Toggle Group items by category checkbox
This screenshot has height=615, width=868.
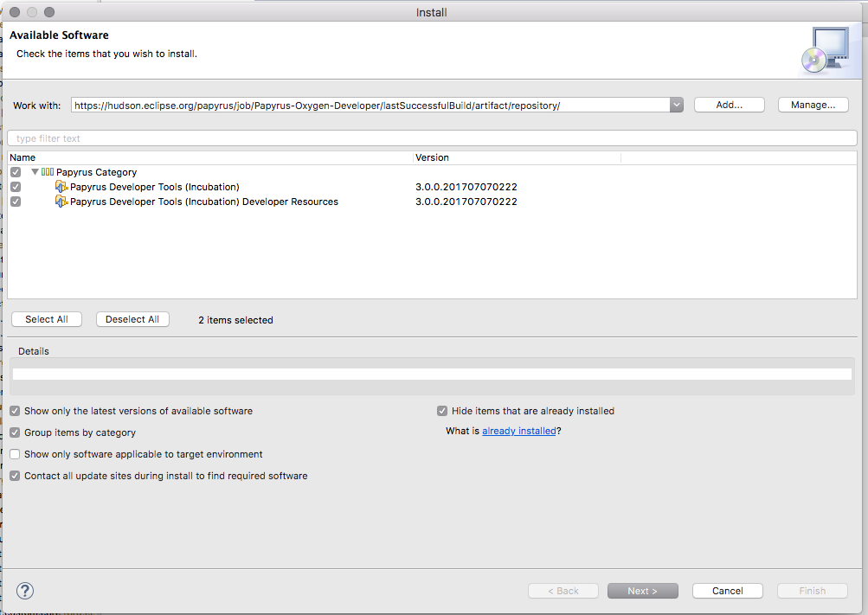[15, 432]
